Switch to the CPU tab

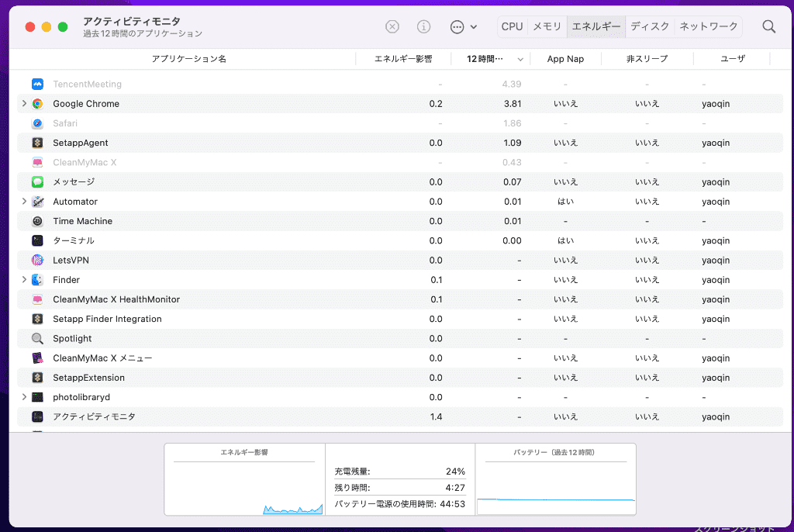click(512, 26)
